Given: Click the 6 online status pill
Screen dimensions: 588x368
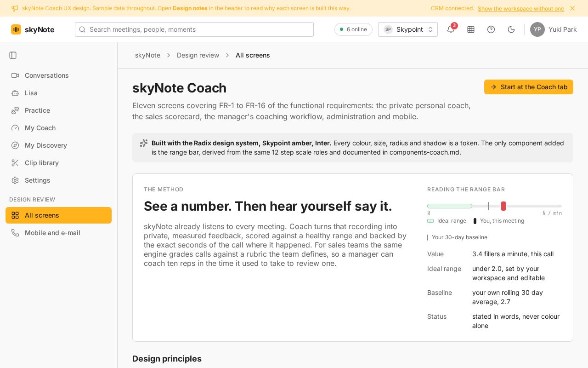Looking at the screenshot, I should 353,29.
